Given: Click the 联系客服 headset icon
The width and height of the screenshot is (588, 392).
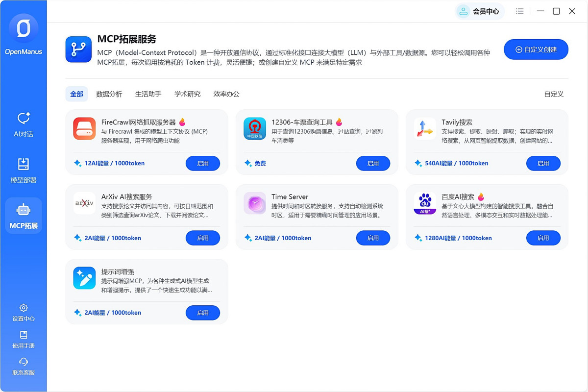Looking at the screenshot, I should tap(24, 362).
